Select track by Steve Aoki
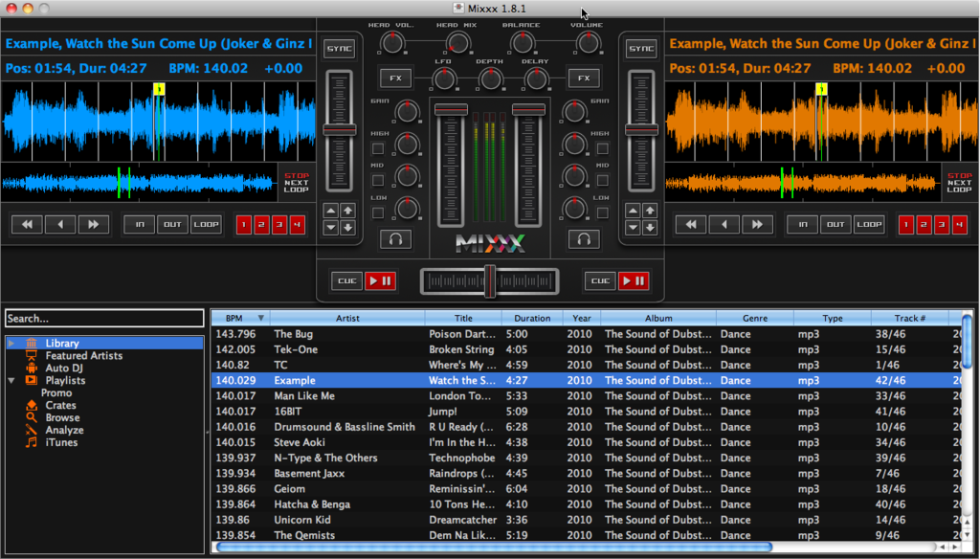Screen dimensions: 980x559 pos(587,442)
